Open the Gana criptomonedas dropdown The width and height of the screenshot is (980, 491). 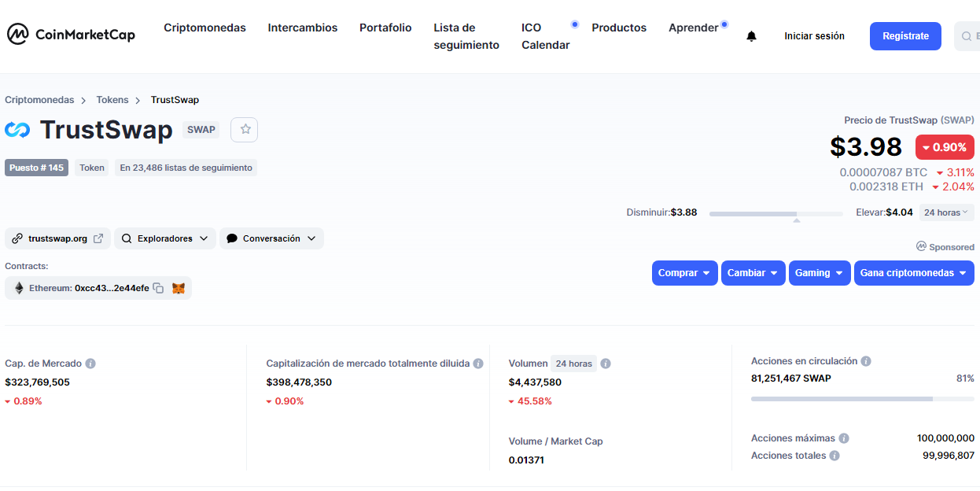click(x=914, y=273)
